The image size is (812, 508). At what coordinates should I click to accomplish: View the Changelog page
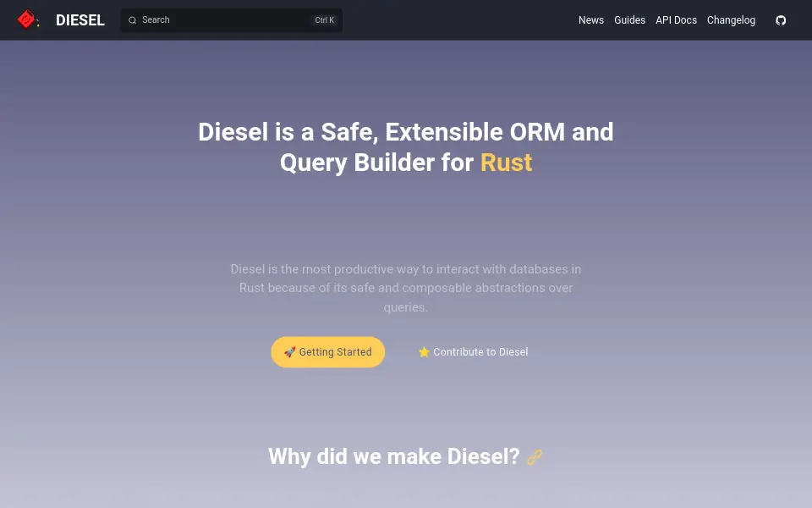click(x=731, y=20)
